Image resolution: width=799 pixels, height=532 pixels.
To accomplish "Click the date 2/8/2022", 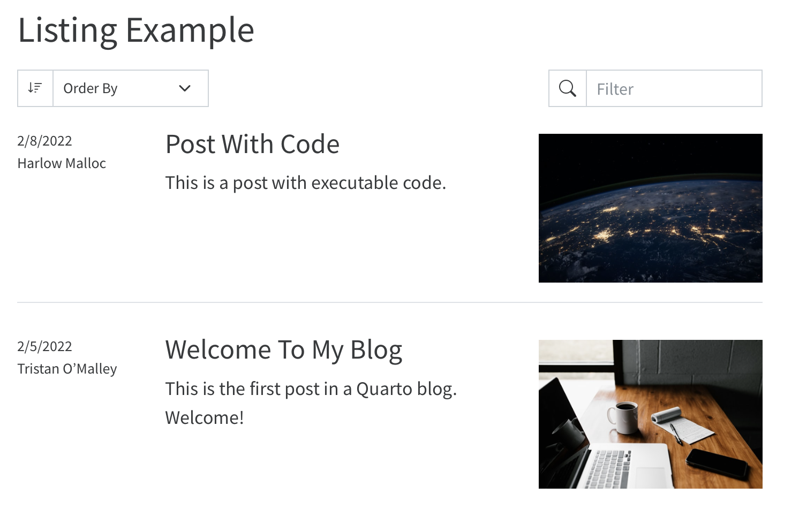I will pyautogui.click(x=44, y=140).
